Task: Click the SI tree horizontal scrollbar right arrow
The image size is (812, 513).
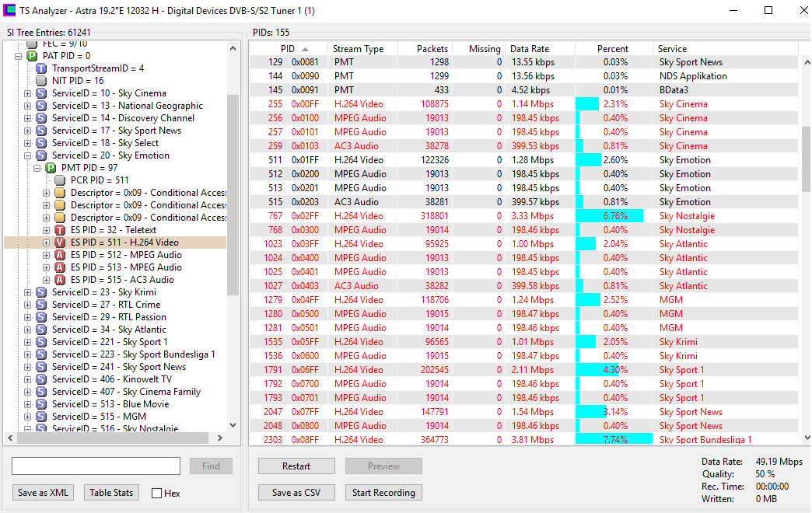Action: [x=220, y=438]
